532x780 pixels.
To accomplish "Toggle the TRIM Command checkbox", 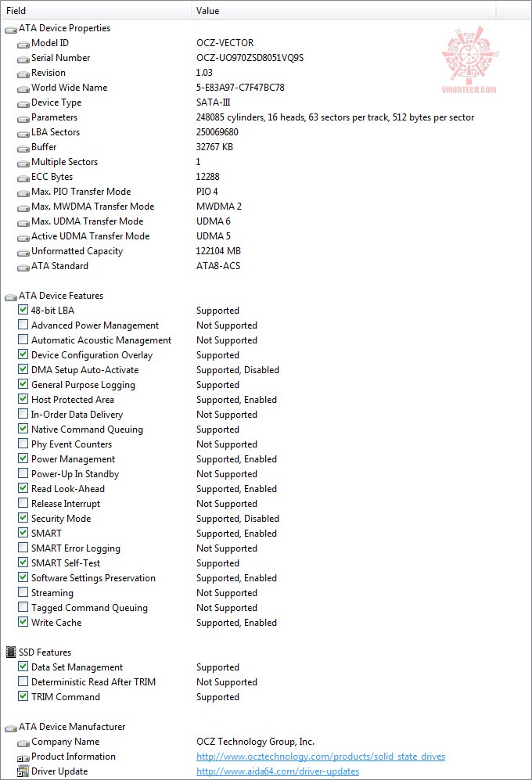I will coord(23,696).
